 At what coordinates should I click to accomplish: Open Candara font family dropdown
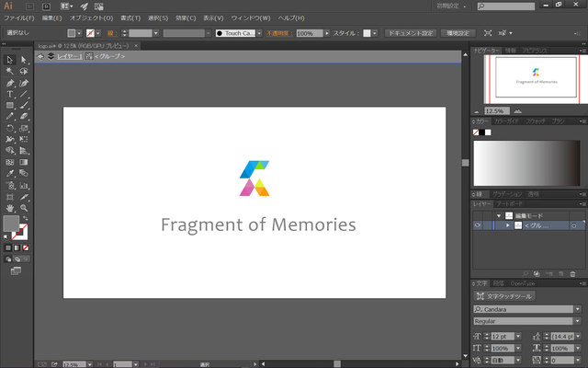pos(578,309)
